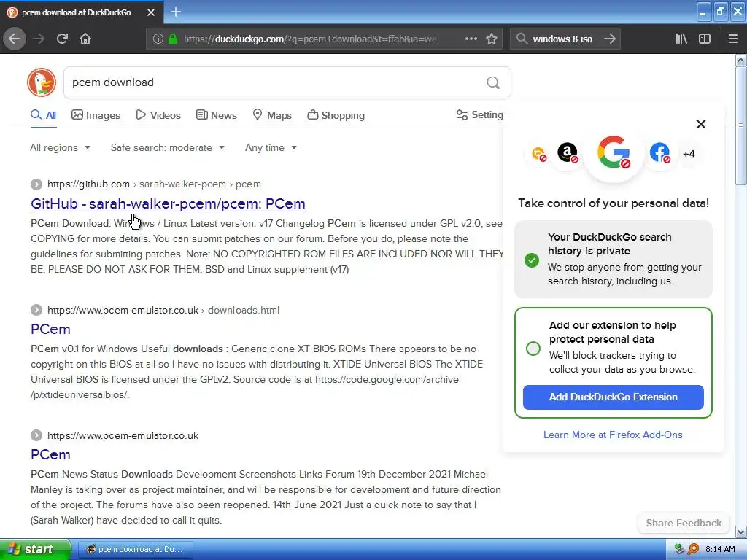Go back using the browser back arrow
Screen dimensions: 747x560
click(15, 39)
